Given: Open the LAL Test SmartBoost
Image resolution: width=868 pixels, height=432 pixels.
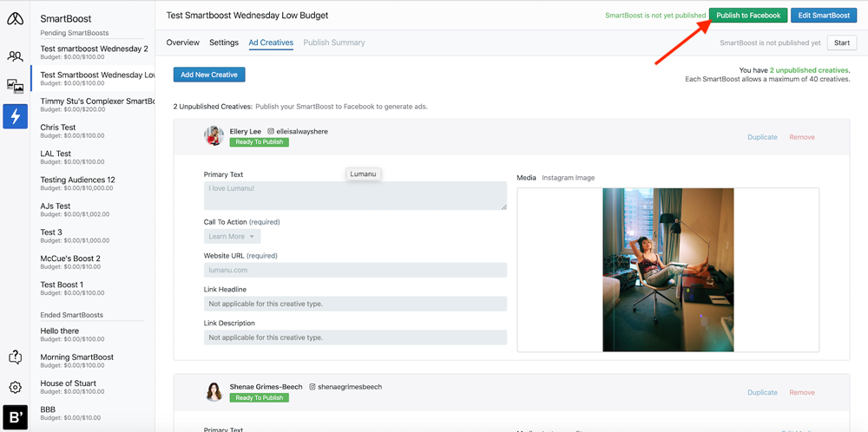Looking at the screenshot, I should tap(93, 157).
